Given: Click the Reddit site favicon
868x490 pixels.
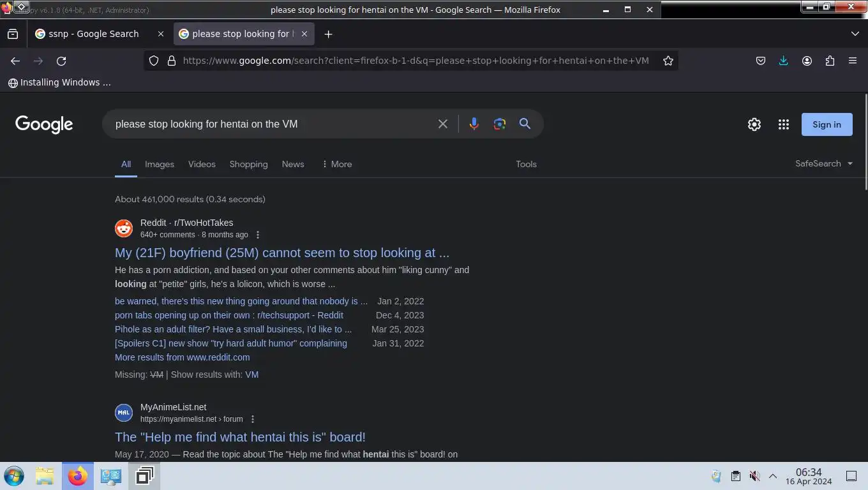Looking at the screenshot, I should click(x=124, y=228).
